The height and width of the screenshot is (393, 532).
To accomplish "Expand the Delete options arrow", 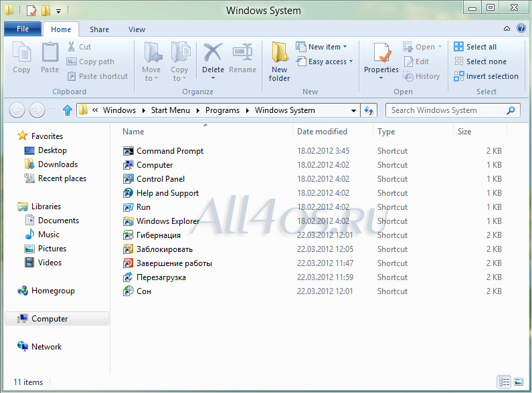I will 213,78.
